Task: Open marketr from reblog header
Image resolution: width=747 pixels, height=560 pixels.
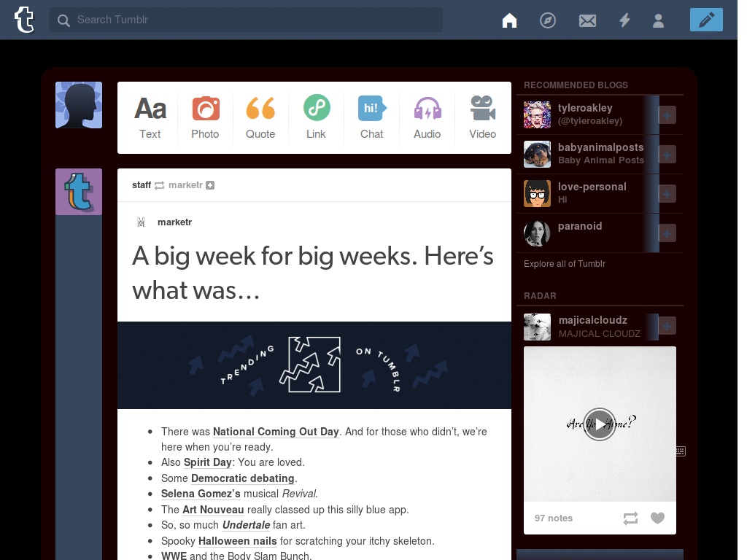Action: click(185, 185)
